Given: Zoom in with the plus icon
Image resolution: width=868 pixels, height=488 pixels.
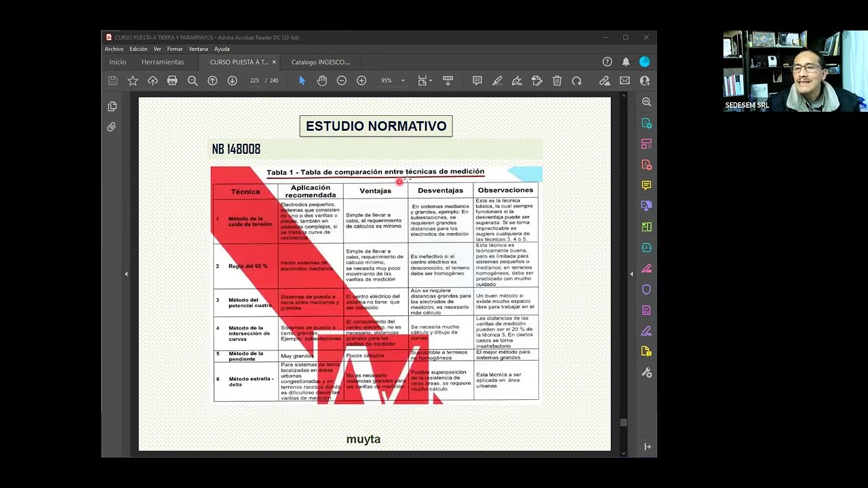Looking at the screenshot, I should point(361,81).
